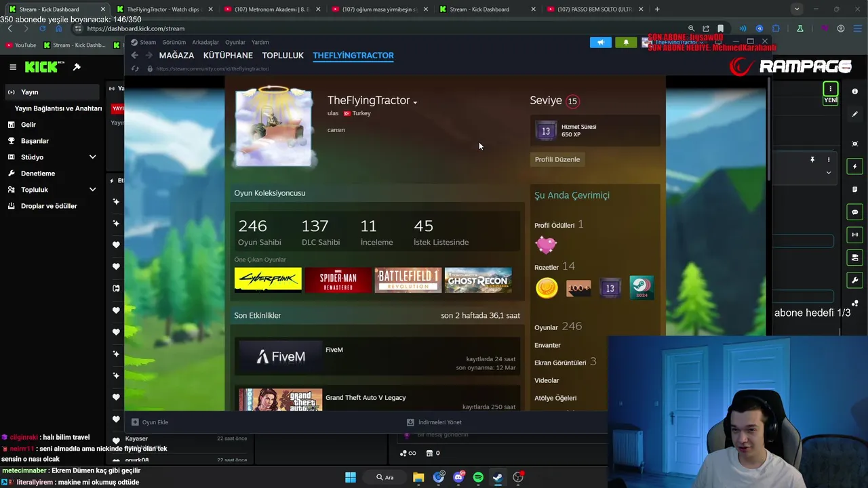Open the Steam announcements megaphone button
This screenshot has width=868, height=488.
[x=600, y=42]
